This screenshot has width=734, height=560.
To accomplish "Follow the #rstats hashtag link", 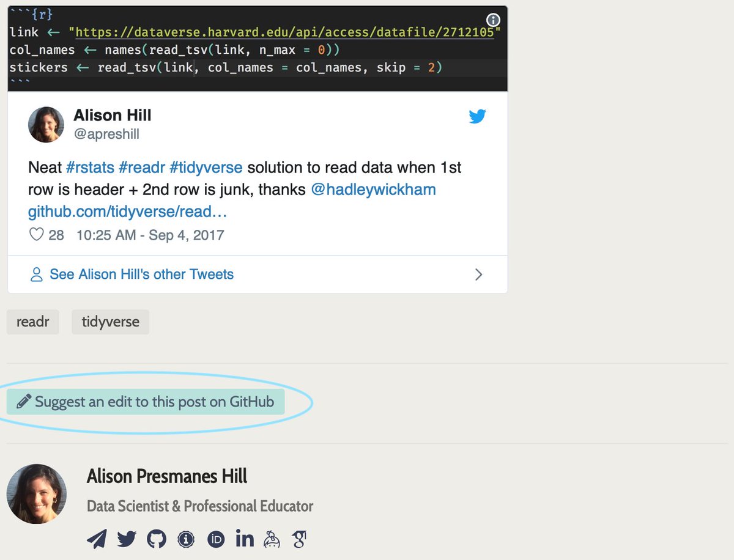I will 90,167.
